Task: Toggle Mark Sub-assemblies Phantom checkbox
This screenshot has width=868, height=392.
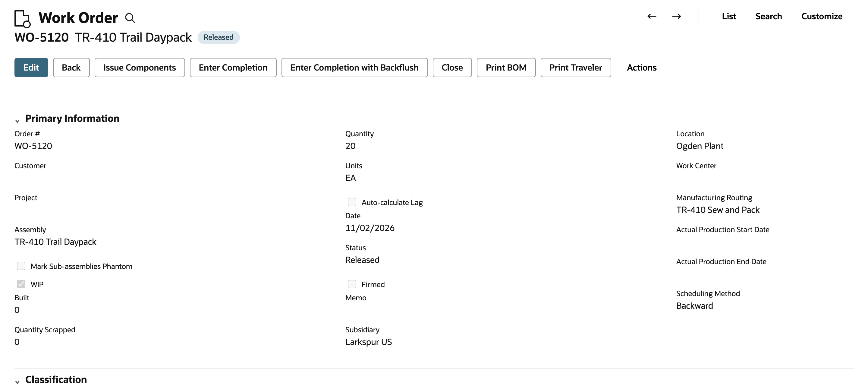Action: pos(21,266)
